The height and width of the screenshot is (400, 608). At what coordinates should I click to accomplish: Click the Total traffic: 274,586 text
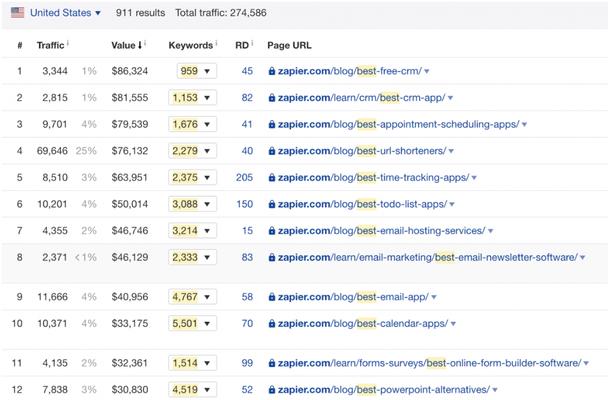click(x=221, y=13)
